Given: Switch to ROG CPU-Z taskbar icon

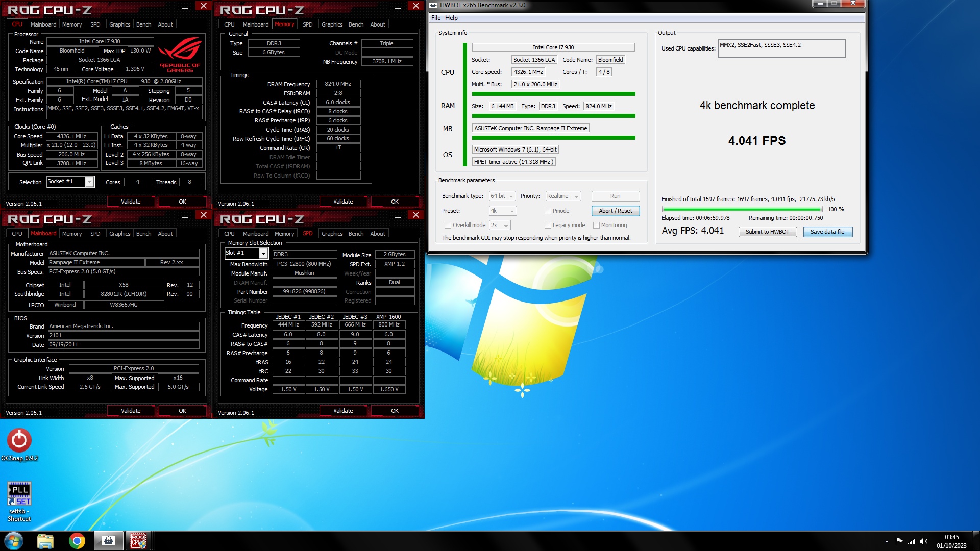Looking at the screenshot, I should coord(138,541).
